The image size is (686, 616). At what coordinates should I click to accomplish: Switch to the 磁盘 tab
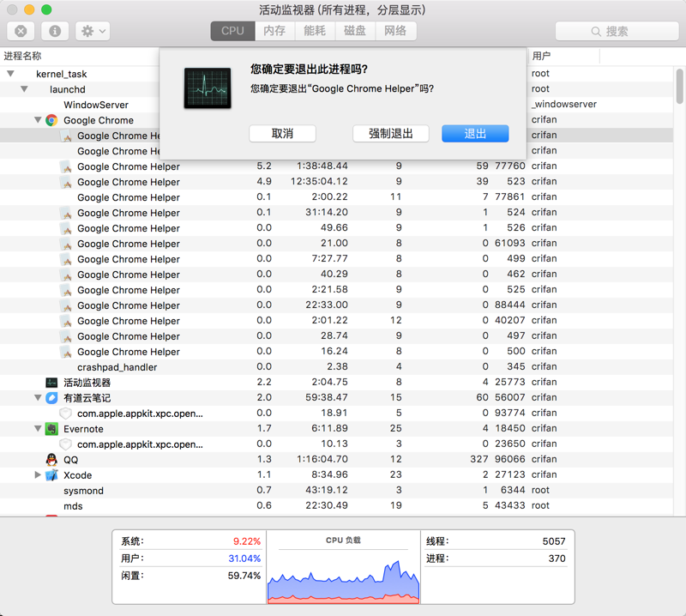355,31
